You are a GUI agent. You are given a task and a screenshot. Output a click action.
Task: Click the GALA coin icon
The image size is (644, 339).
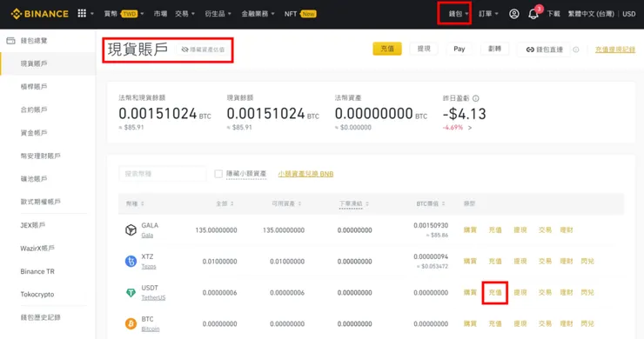(x=131, y=229)
